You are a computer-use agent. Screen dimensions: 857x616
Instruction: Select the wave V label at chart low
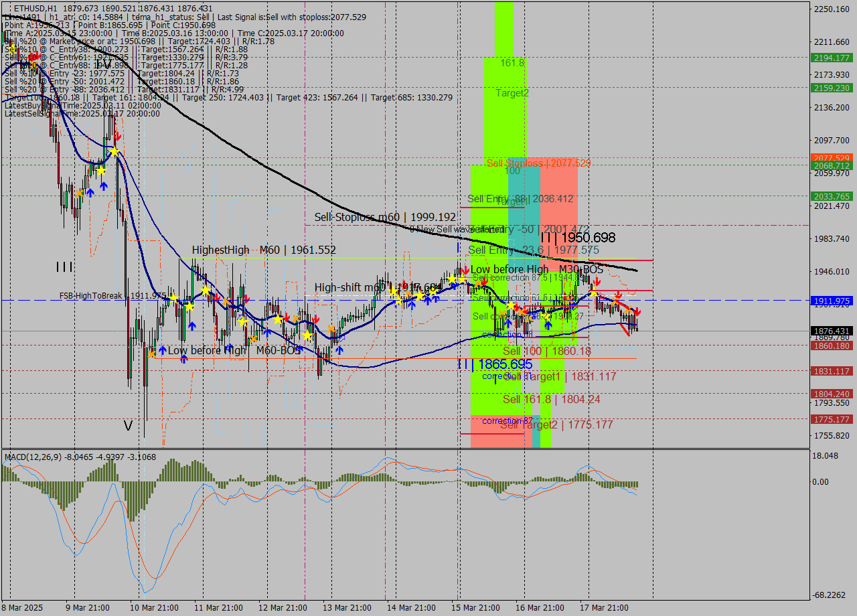coord(128,425)
